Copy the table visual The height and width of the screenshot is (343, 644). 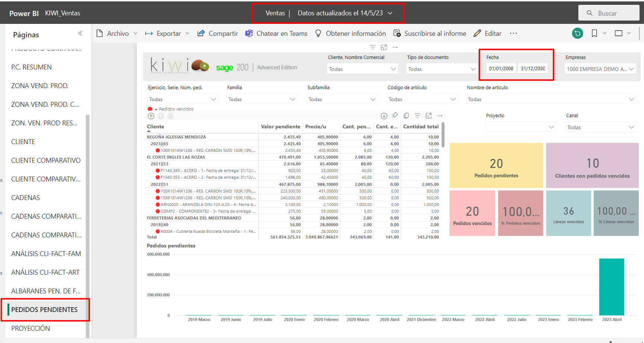tap(406, 116)
